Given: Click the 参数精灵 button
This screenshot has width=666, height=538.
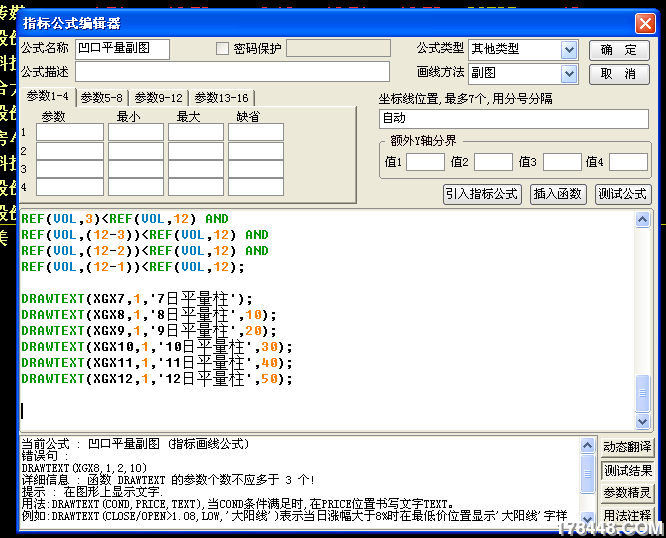Looking at the screenshot, I should pos(627,493).
